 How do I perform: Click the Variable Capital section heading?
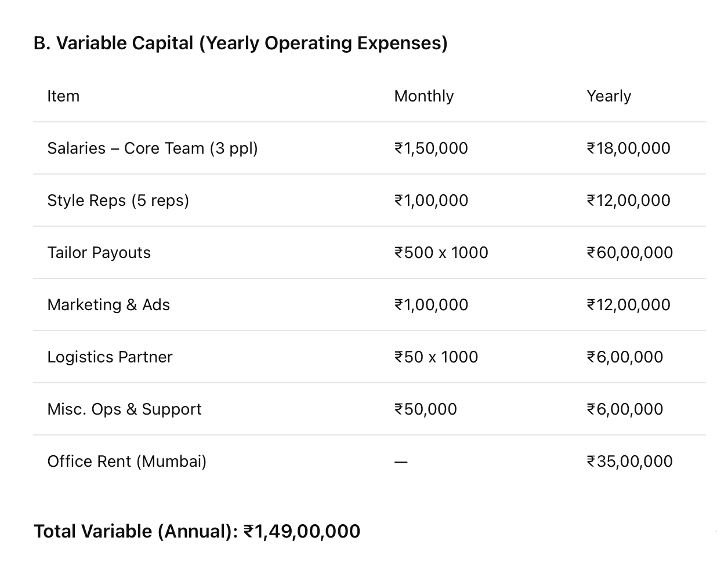click(240, 43)
